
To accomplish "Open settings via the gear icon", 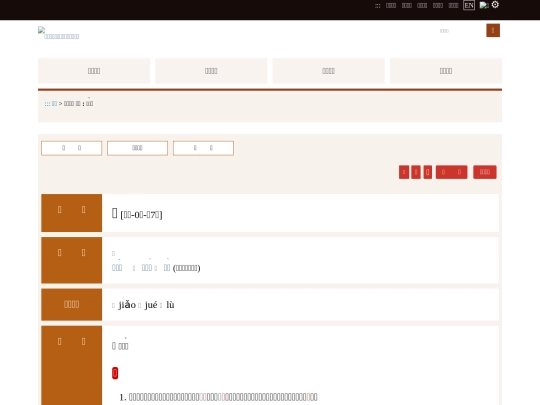I will (495, 5).
